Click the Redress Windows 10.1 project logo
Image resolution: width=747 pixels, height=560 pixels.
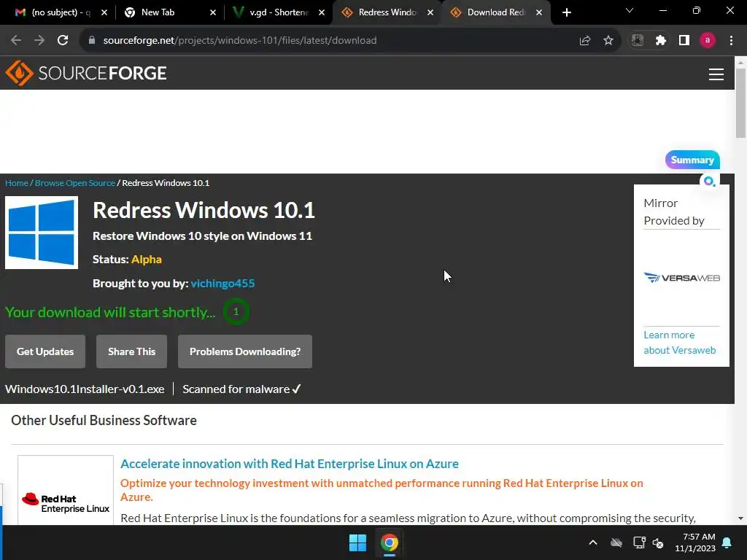[x=42, y=233]
